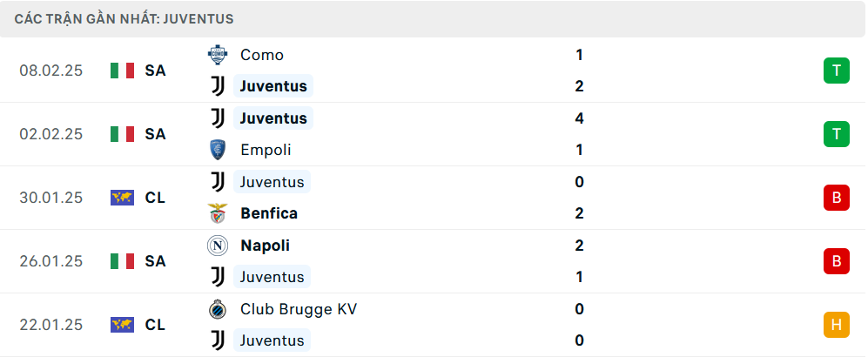Open the Como team link
Image resolution: width=868 pixels, height=357 pixels.
point(262,55)
